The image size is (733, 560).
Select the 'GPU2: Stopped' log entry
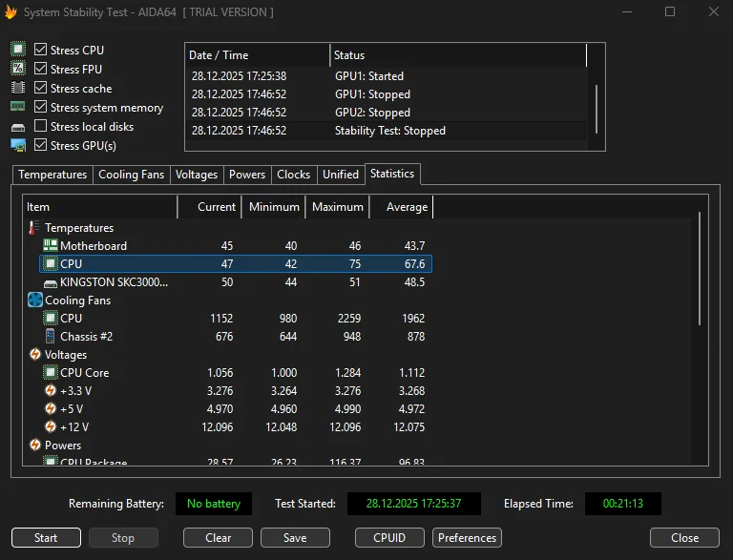(x=386, y=113)
